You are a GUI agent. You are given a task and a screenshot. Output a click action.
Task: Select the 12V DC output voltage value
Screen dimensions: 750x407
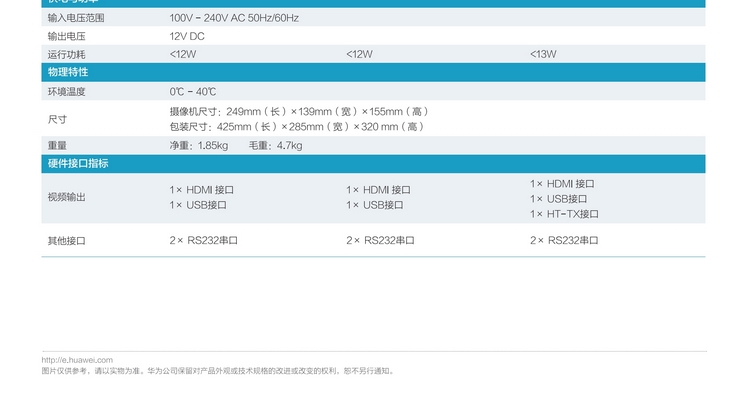point(188,35)
